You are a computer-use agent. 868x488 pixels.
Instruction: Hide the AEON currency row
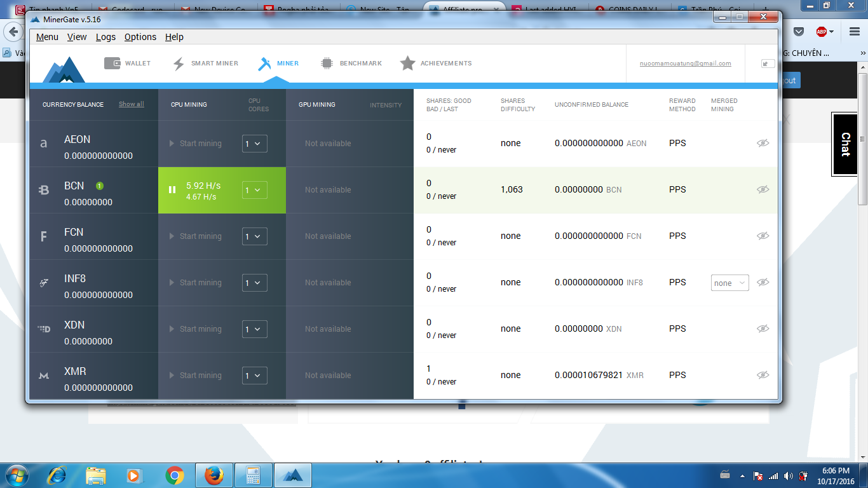(763, 144)
